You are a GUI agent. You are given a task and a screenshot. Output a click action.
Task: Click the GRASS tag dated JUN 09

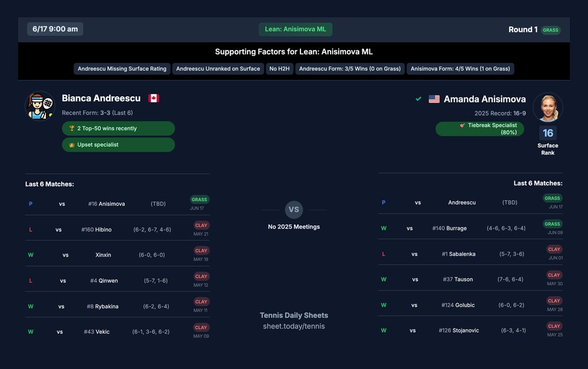[552, 224]
